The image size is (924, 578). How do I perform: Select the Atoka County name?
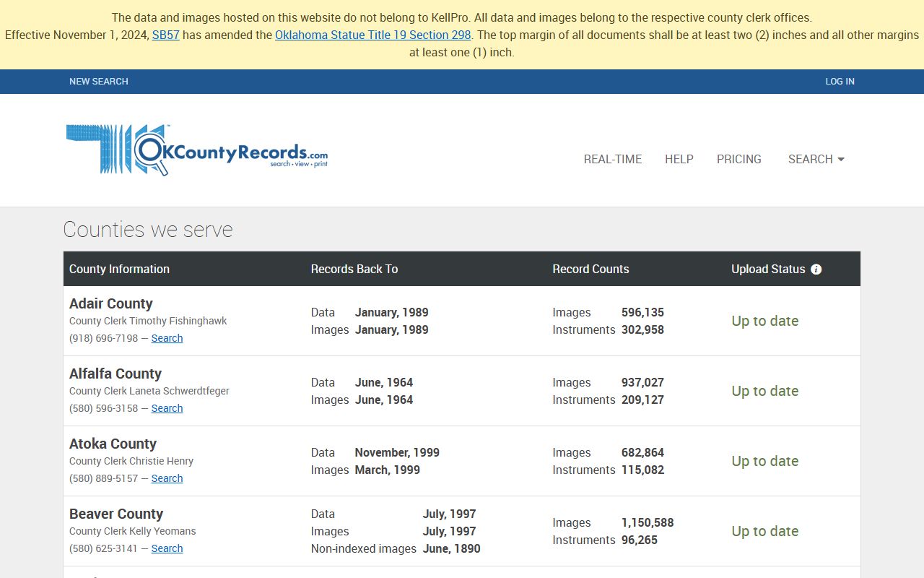pyautogui.click(x=113, y=444)
